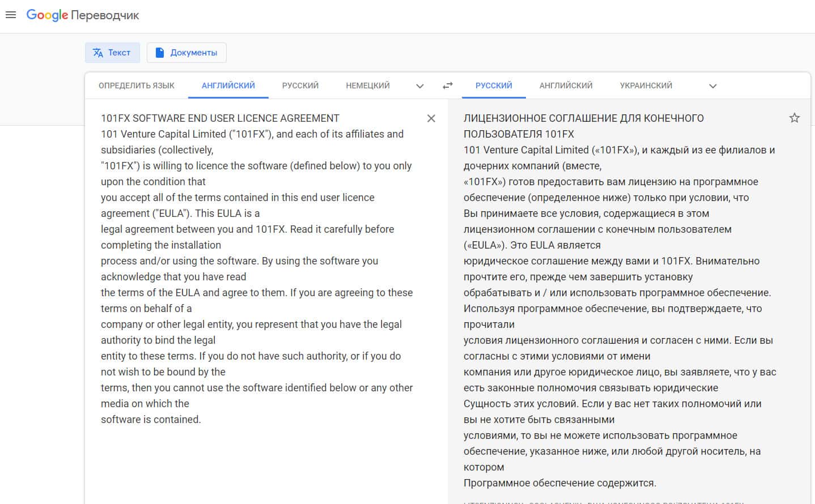Set target language to Английский
This screenshot has width=815, height=504.
click(566, 86)
